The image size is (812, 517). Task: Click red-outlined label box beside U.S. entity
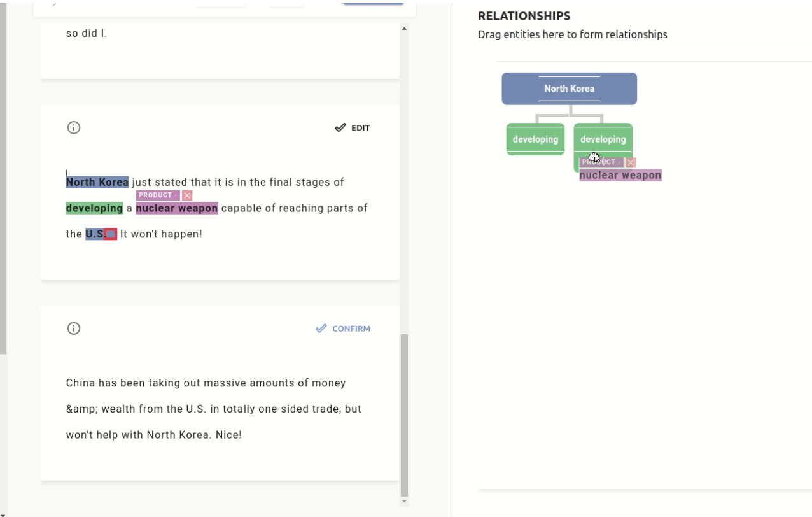[x=111, y=234]
